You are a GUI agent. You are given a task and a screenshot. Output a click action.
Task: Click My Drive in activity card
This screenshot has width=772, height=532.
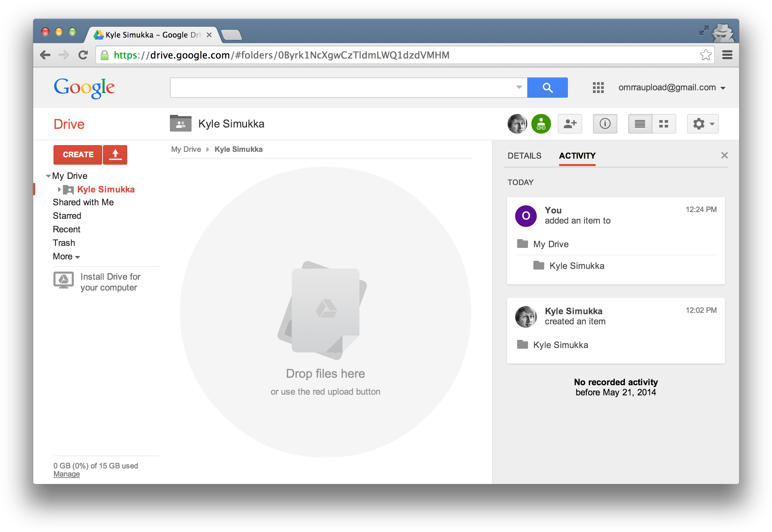click(x=551, y=244)
